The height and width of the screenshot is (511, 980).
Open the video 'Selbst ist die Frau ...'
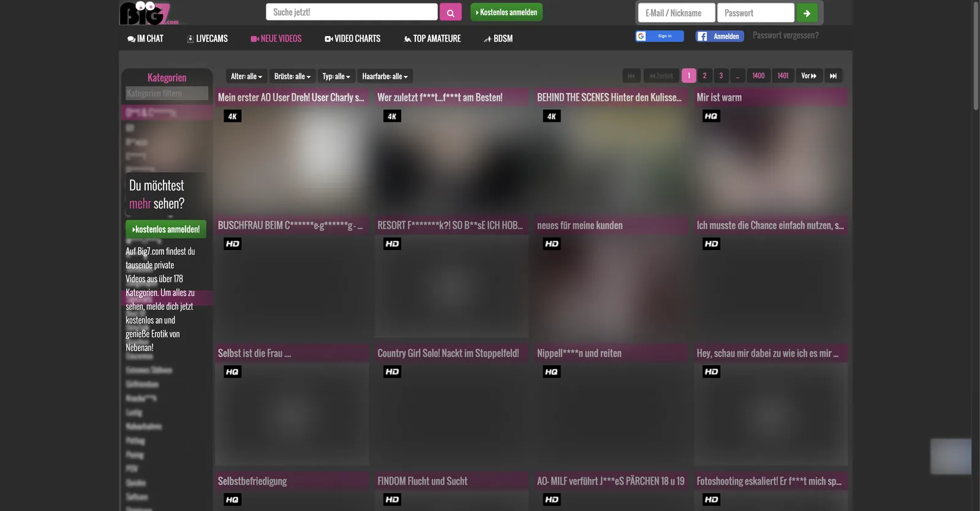pyautogui.click(x=254, y=354)
